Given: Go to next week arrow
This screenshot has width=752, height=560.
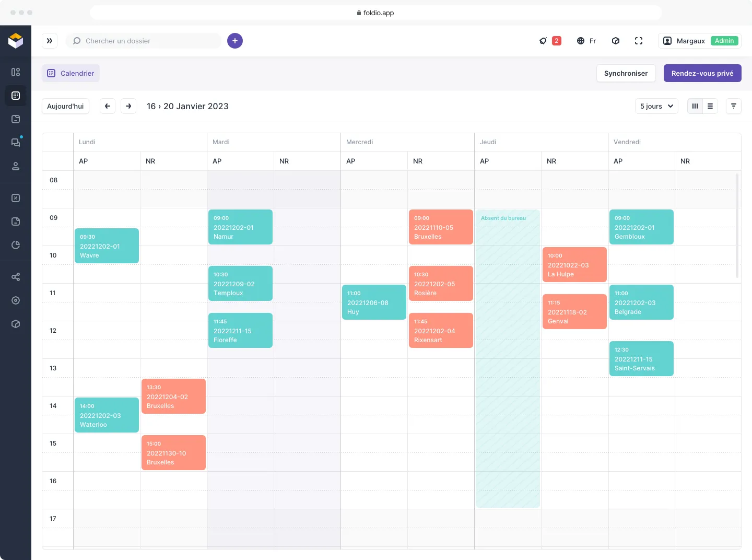Looking at the screenshot, I should [128, 106].
